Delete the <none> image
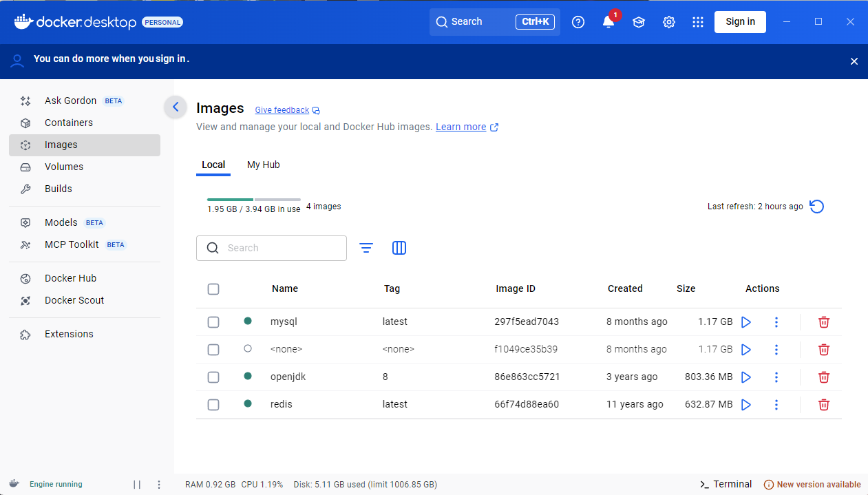 pos(824,349)
